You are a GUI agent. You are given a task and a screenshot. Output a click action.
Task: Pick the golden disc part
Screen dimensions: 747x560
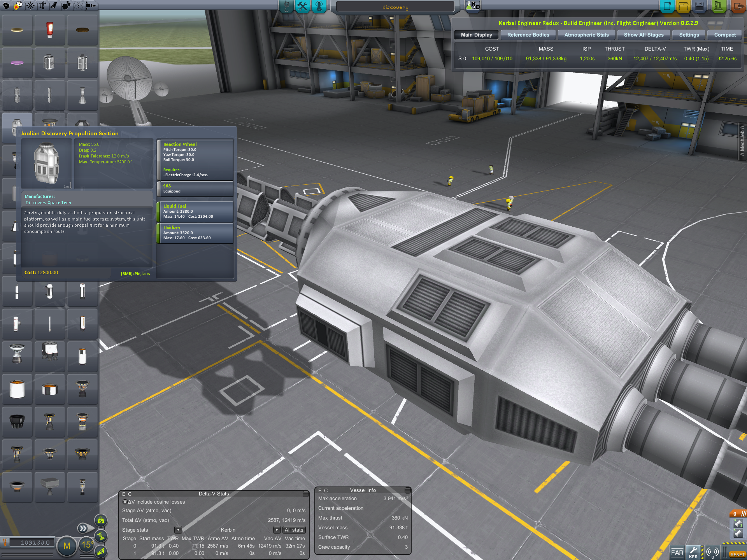[x=17, y=30]
